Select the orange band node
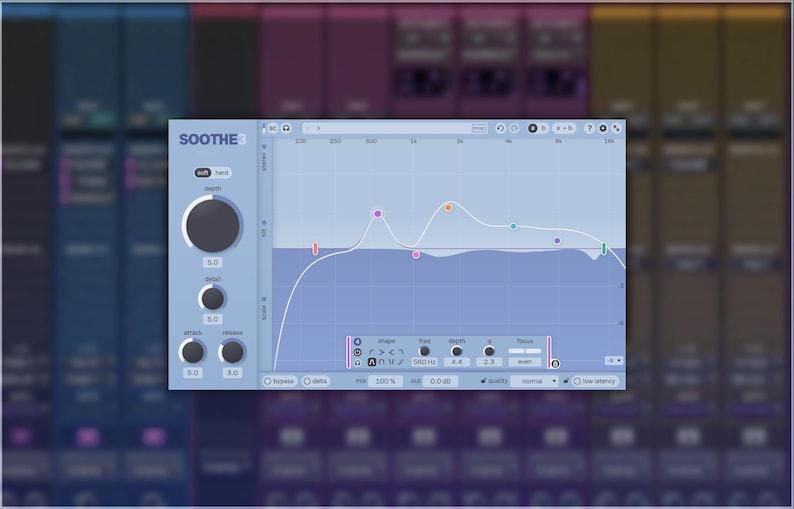The width and height of the screenshot is (794, 509). click(448, 207)
